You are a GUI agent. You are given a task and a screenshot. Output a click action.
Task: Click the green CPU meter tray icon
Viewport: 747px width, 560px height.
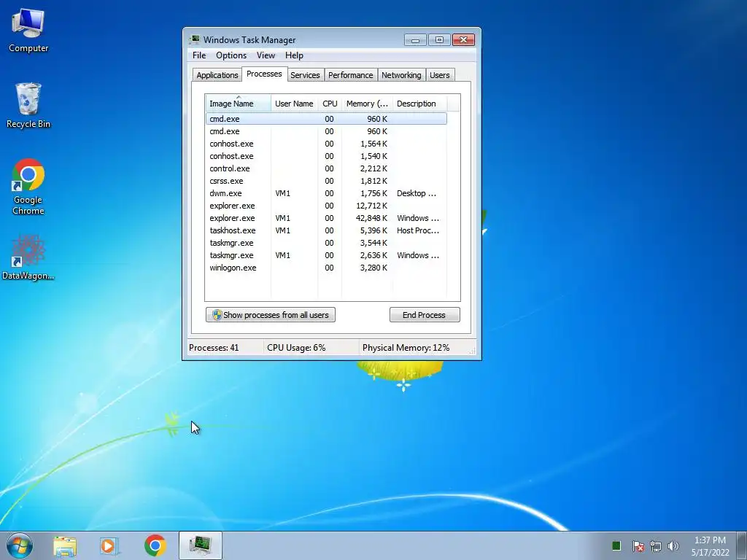(x=616, y=545)
